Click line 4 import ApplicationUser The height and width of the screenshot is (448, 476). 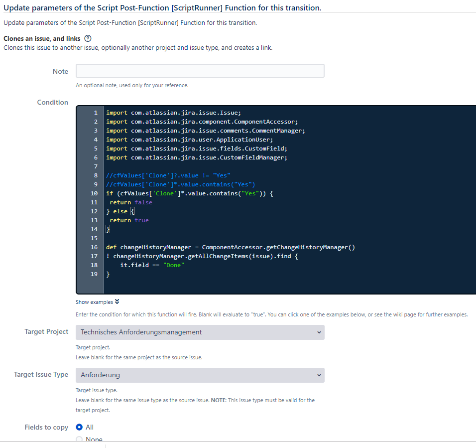189,140
